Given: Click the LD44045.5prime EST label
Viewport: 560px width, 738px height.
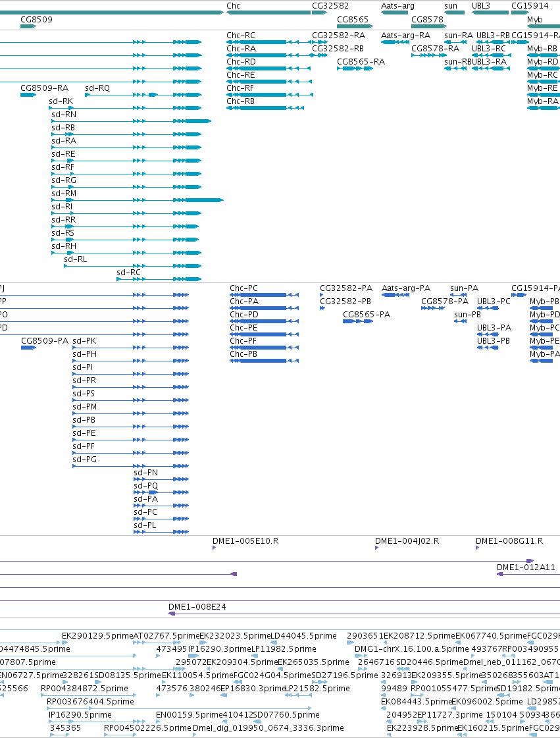Looking at the screenshot, I should click(303, 636).
